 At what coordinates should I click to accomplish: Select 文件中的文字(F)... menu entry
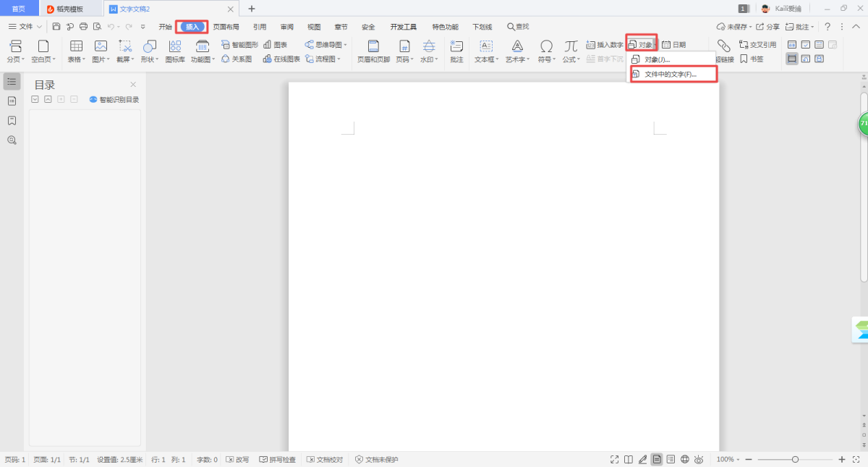(670, 74)
